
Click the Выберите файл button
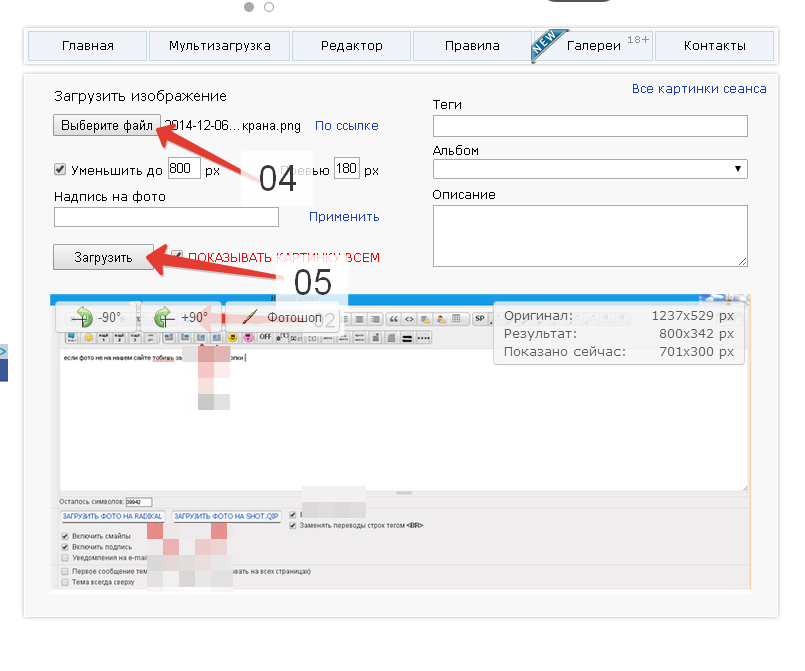click(107, 125)
